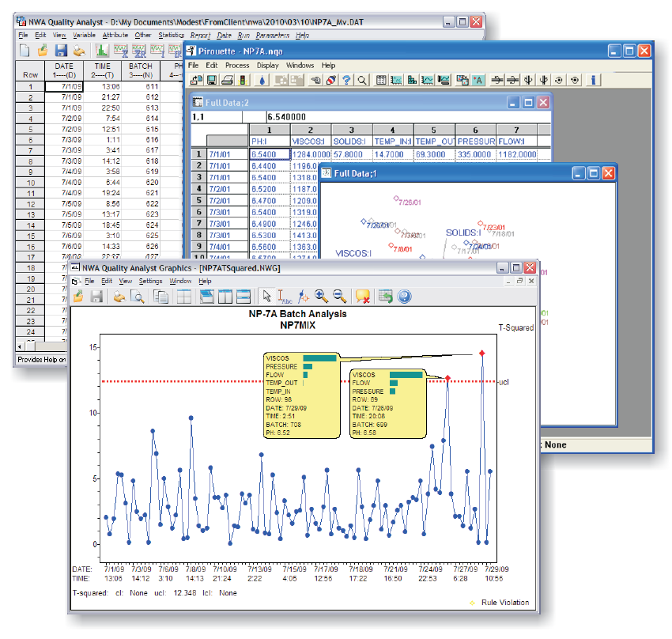This screenshot has height=639, width=672.
Task: Click the text annotation Abc tool
Action: tap(285, 297)
